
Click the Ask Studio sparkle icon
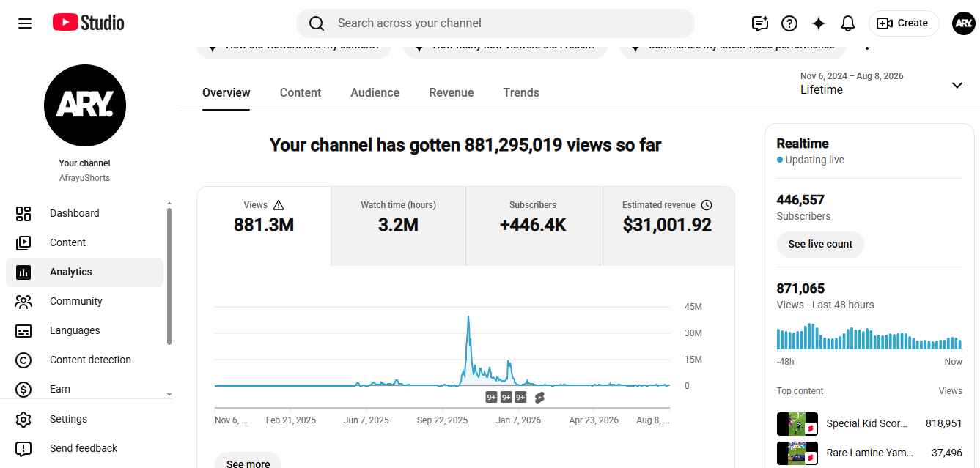pyautogui.click(x=819, y=23)
